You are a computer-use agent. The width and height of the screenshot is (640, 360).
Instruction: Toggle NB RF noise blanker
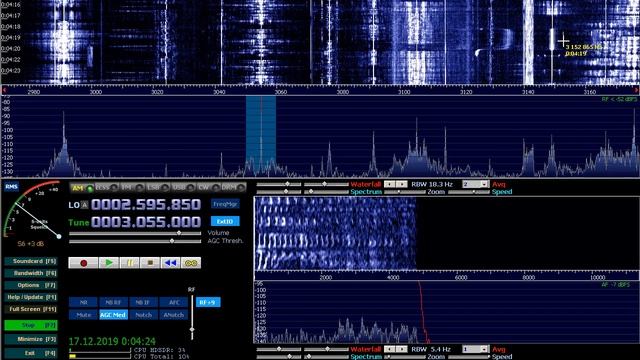pos(113,302)
